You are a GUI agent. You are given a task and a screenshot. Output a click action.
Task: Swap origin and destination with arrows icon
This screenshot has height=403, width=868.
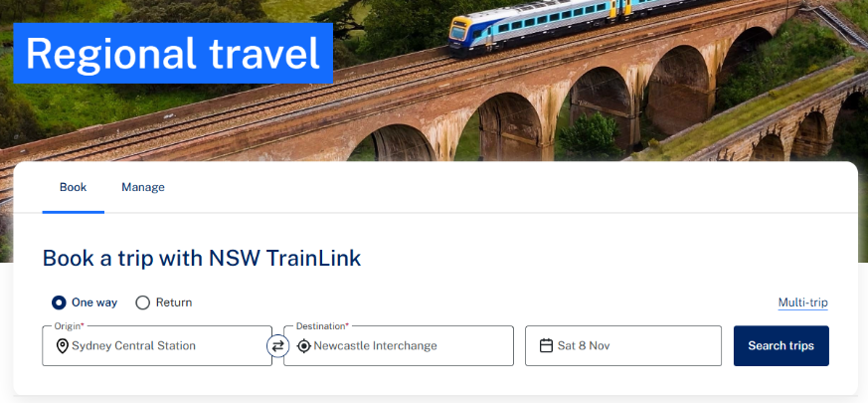277,346
